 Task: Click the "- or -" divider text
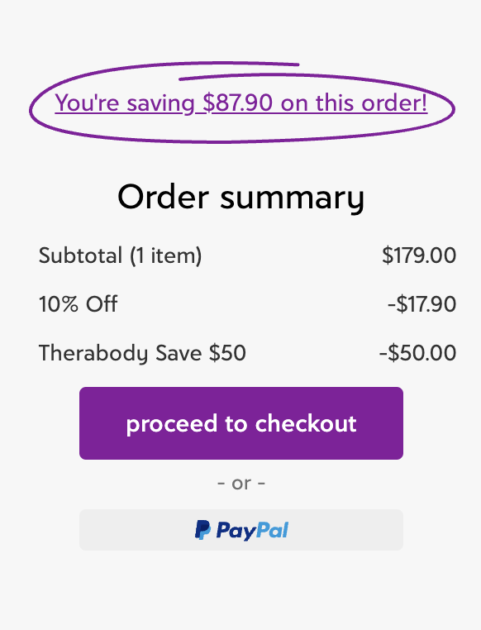(241, 483)
